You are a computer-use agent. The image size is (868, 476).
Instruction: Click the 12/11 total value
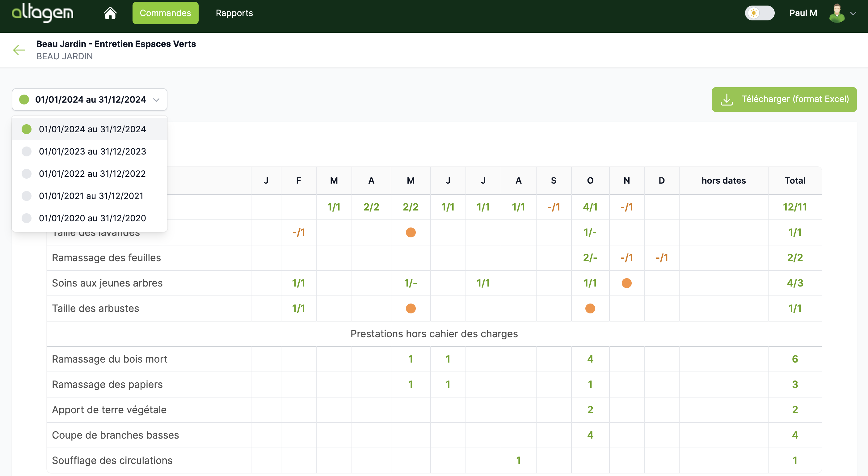coord(794,207)
